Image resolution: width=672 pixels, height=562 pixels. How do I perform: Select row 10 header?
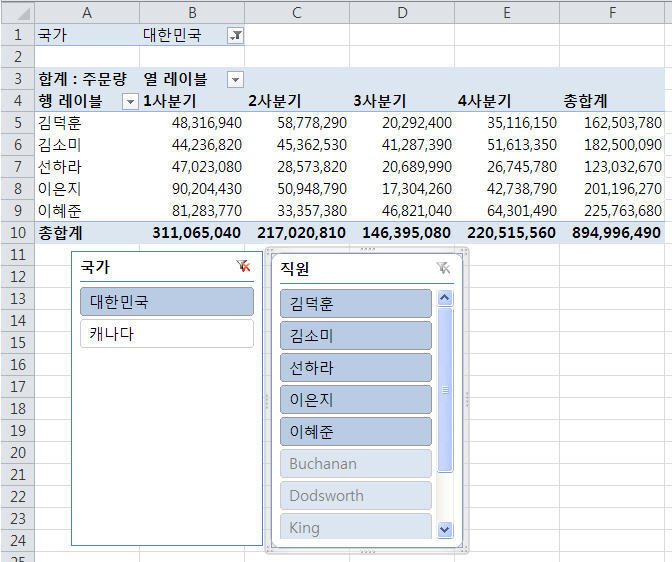pyautogui.click(x=17, y=232)
